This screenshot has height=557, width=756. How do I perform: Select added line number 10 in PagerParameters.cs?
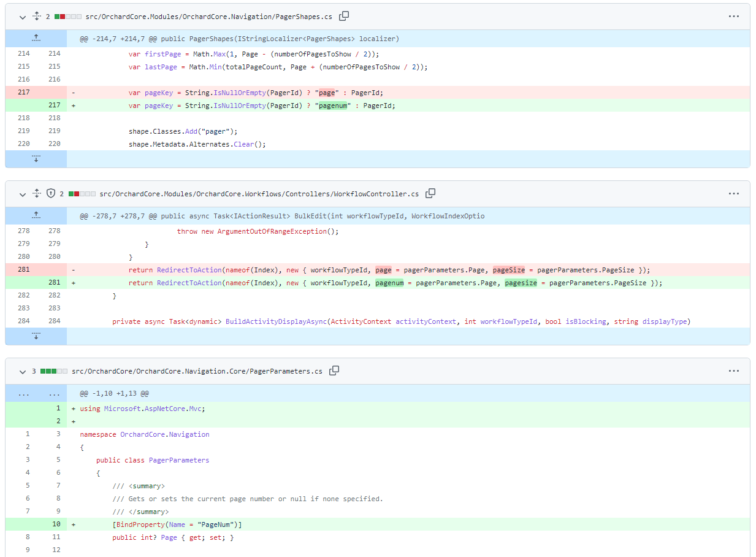point(55,524)
